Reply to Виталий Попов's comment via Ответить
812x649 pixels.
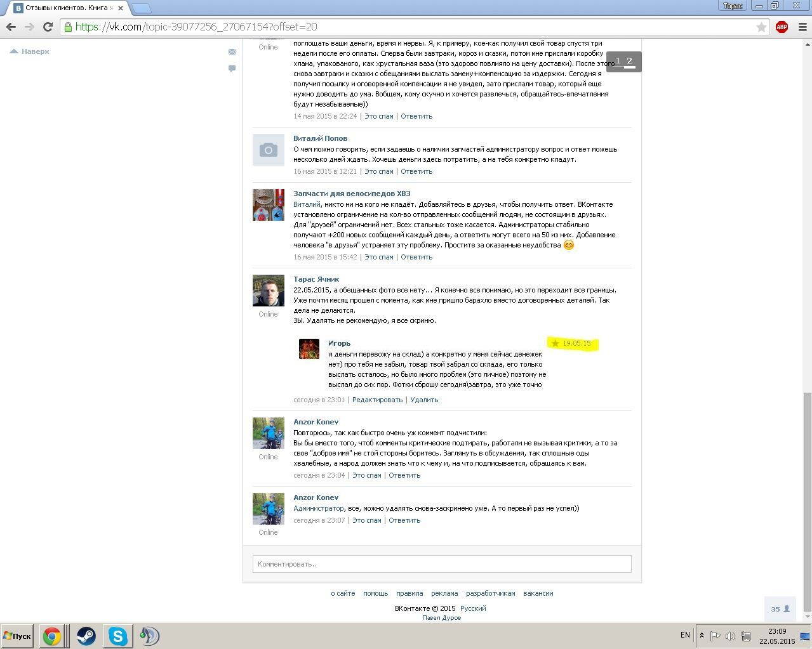(416, 171)
